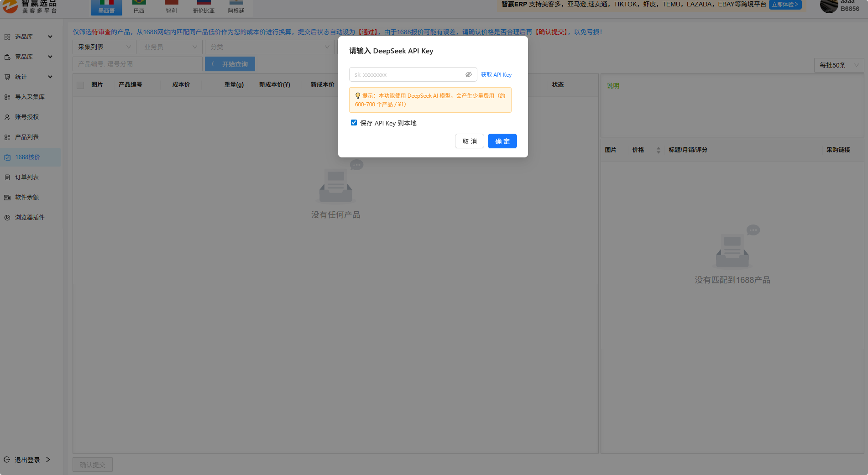
Task: Select the 阿根廷 flag tab
Action: [236, 7]
